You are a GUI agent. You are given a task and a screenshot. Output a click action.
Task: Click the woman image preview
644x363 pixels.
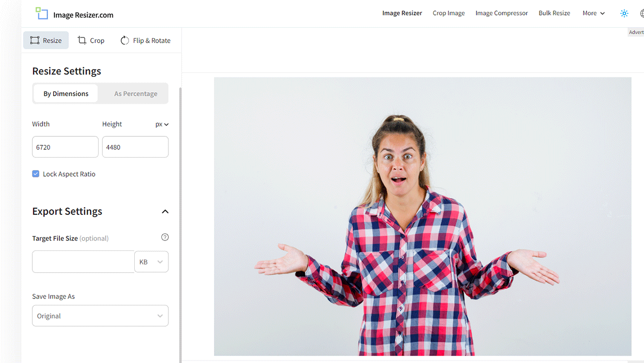coord(423,216)
